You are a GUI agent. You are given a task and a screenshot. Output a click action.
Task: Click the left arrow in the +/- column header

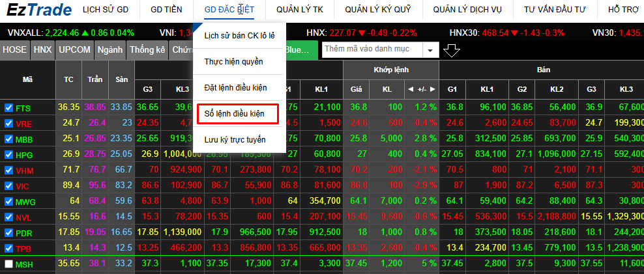click(410, 89)
